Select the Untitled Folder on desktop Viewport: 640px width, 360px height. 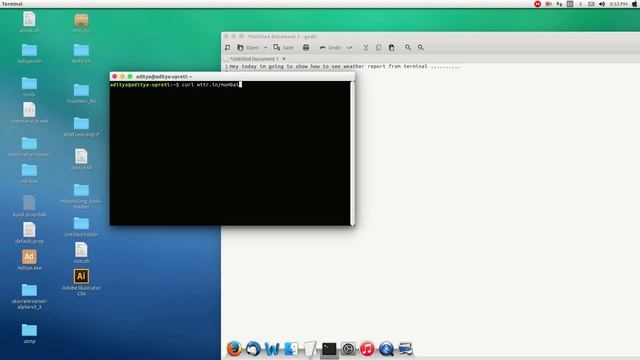(81, 227)
